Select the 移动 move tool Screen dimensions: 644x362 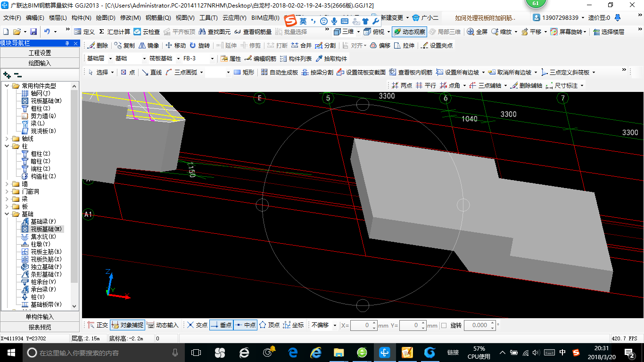pyautogui.click(x=175, y=45)
